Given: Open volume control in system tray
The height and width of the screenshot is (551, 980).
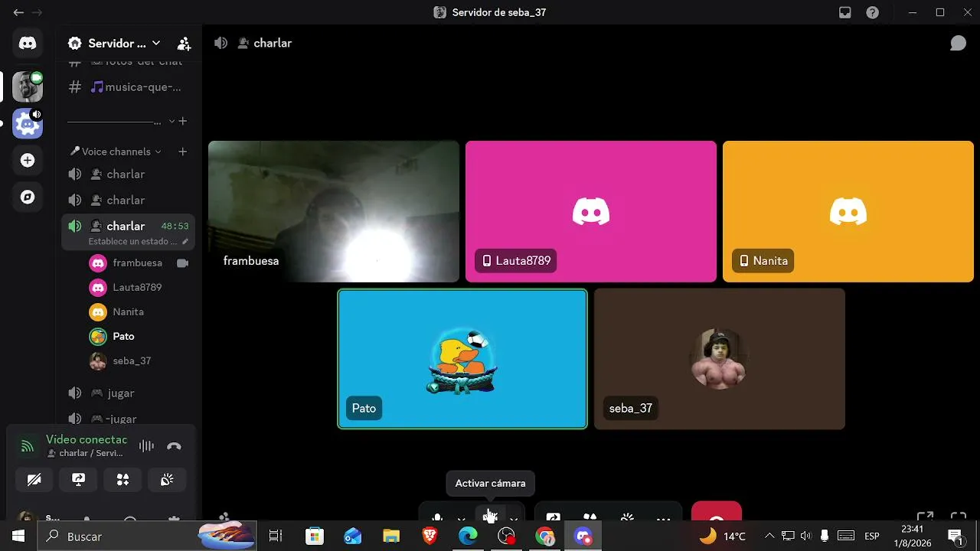Looking at the screenshot, I should [x=805, y=536].
